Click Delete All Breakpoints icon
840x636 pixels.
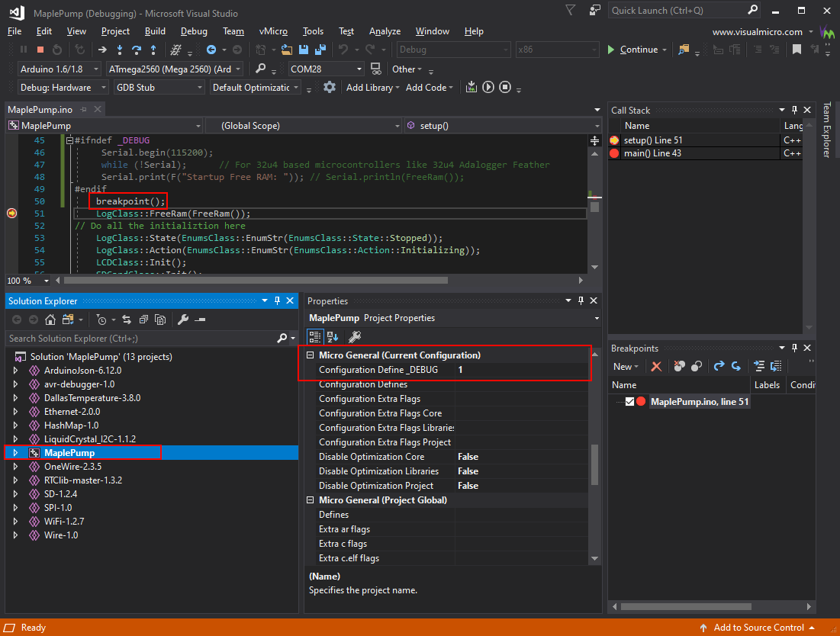coord(679,367)
